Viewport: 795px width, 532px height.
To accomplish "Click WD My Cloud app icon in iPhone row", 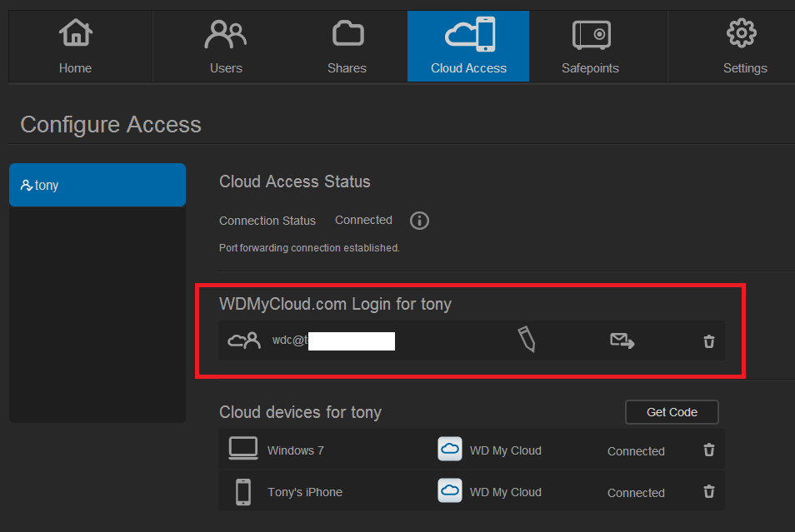I will click(x=450, y=490).
